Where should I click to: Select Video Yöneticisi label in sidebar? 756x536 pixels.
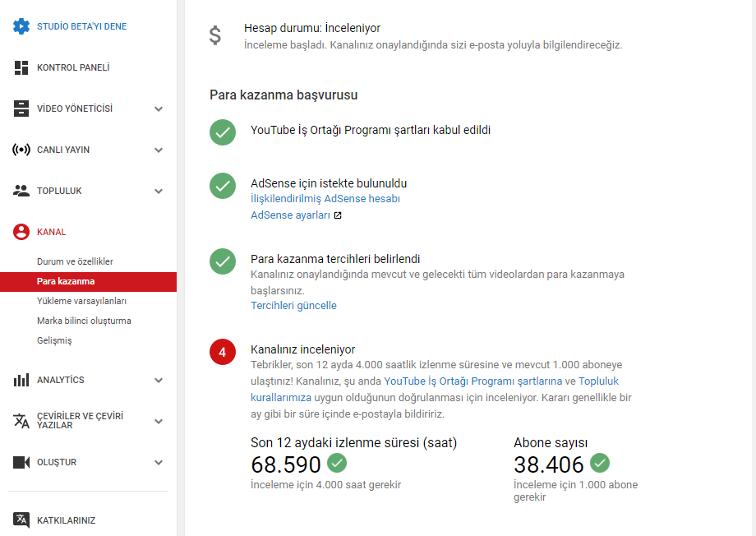(75, 109)
